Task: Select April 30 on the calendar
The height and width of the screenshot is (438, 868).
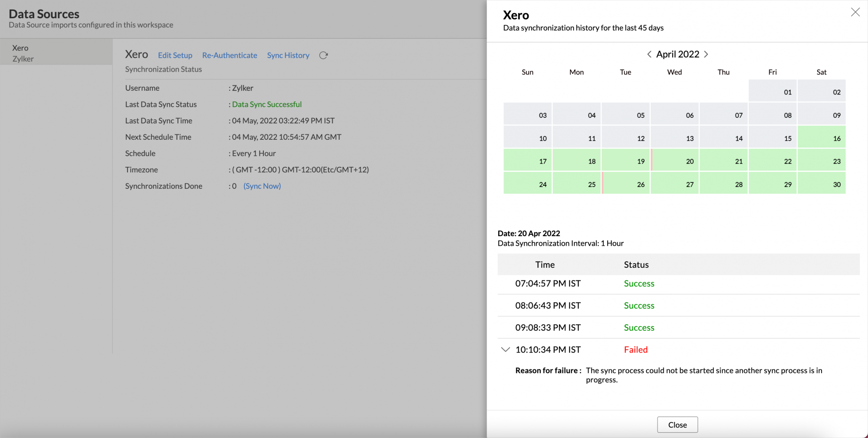Action: (822, 183)
